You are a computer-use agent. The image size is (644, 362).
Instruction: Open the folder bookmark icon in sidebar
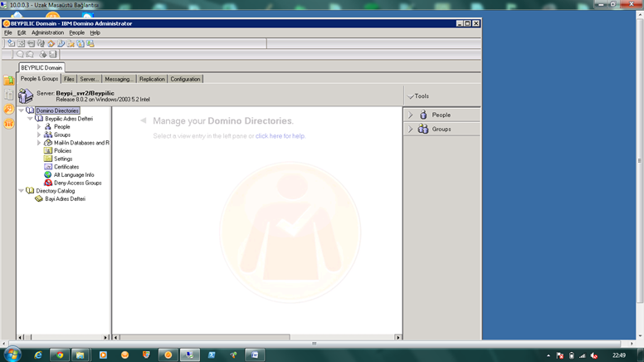[x=8, y=81]
